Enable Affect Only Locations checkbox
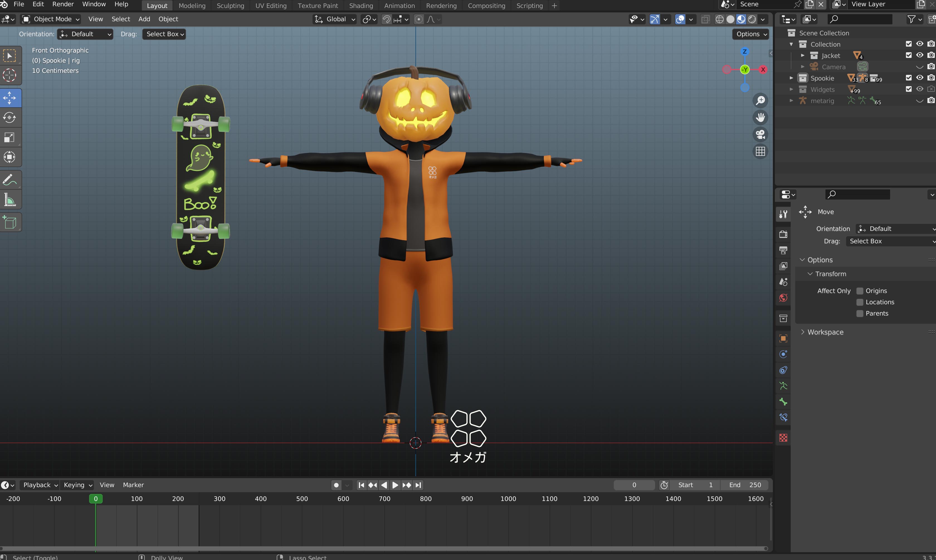 (860, 302)
